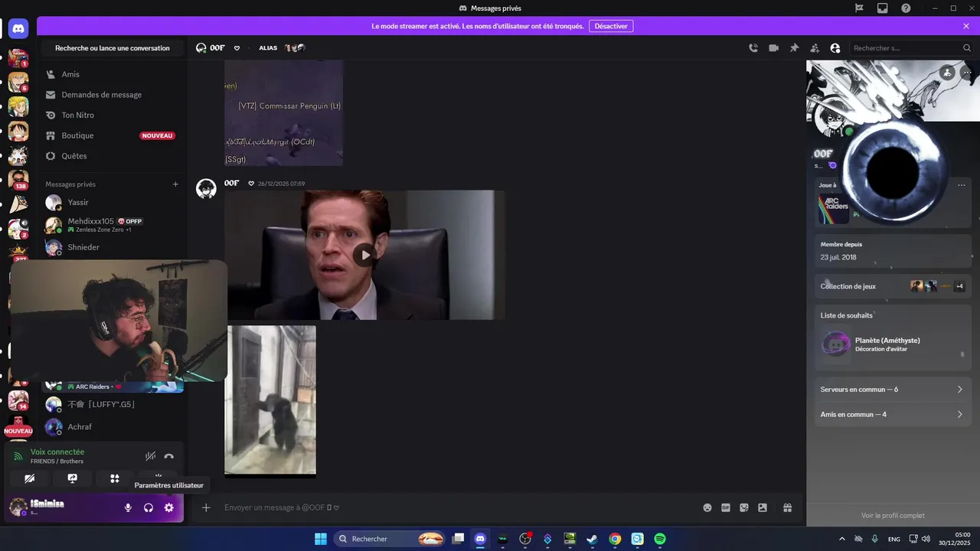Open the GIF picker

[x=726, y=507]
